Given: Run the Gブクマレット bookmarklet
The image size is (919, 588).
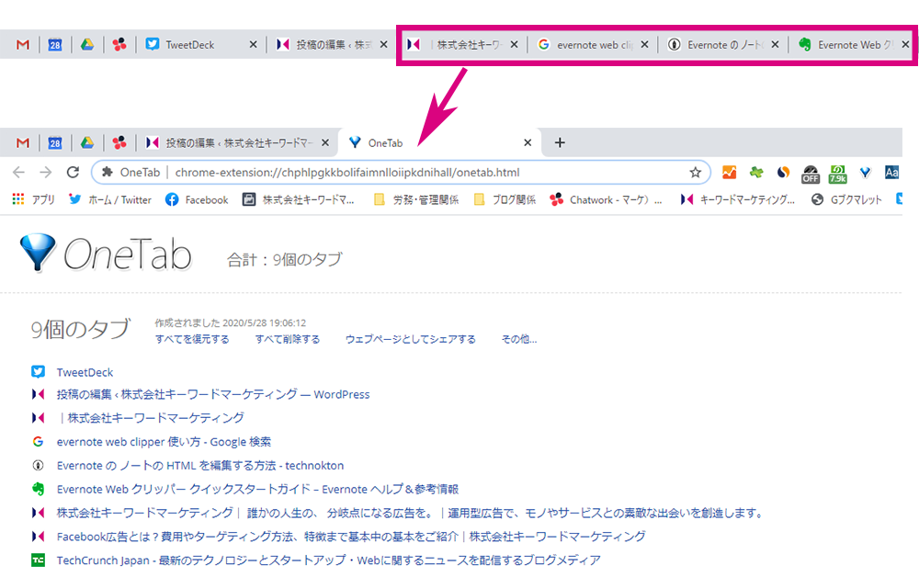Looking at the screenshot, I should (x=846, y=199).
